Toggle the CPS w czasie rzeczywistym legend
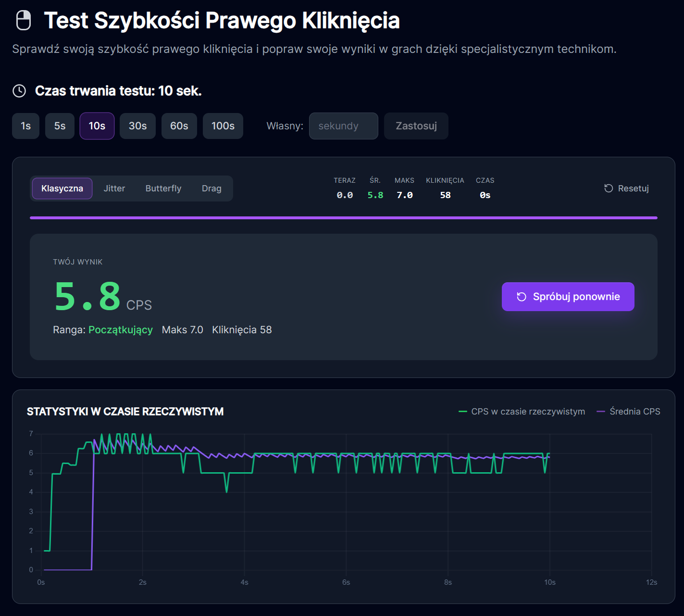684x616 pixels. pyautogui.click(x=522, y=412)
